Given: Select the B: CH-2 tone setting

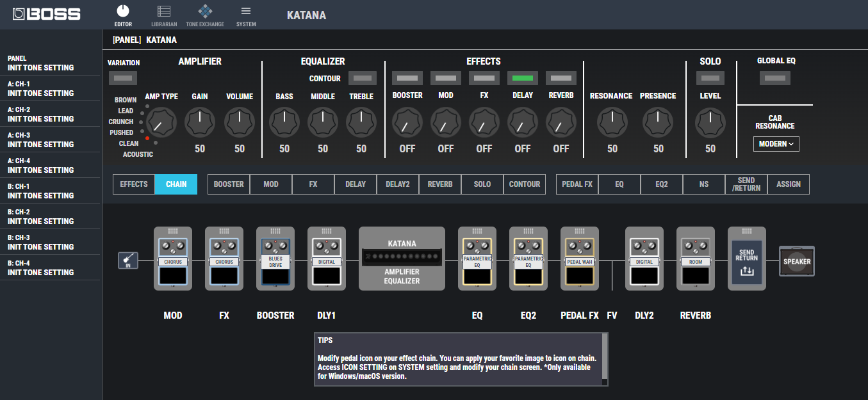Looking at the screenshot, I should coord(50,216).
